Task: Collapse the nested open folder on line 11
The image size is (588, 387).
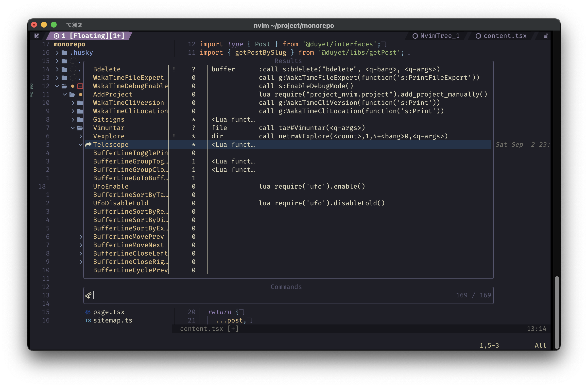Action: [x=65, y=95]
